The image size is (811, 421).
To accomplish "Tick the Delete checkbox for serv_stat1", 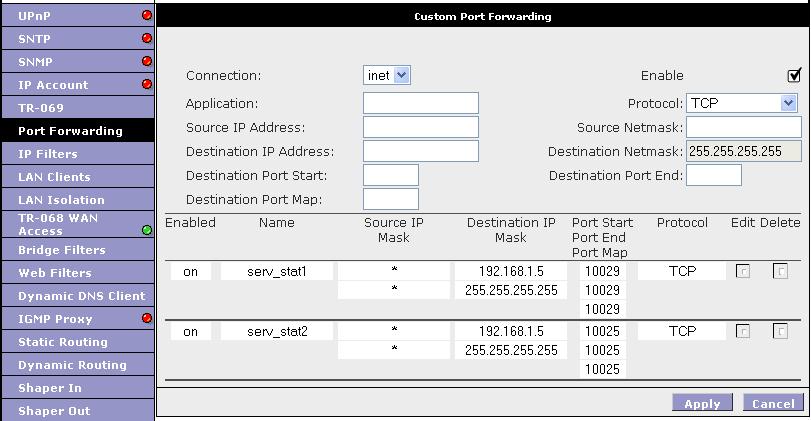I will tap(780, 271).
